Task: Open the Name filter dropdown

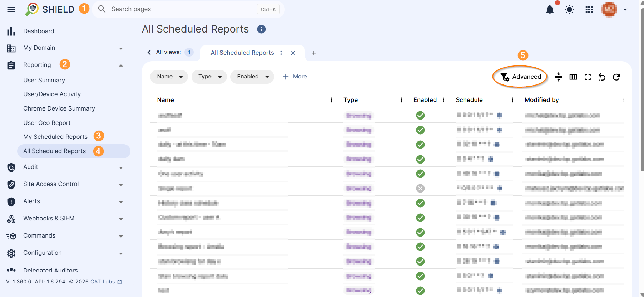Action: click(169, 77)
